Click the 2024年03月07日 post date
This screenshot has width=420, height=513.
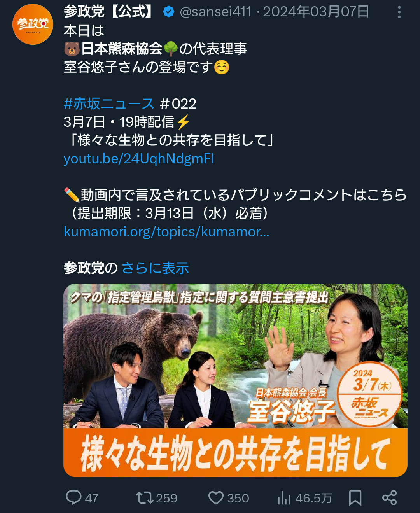(x=316, y=12)
